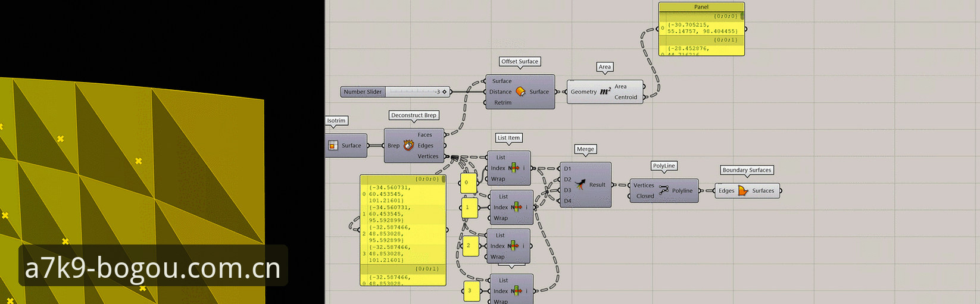Viewport: 980px width, 304px height.
Task: Click the Number Slider label
Action: [363, 92]
